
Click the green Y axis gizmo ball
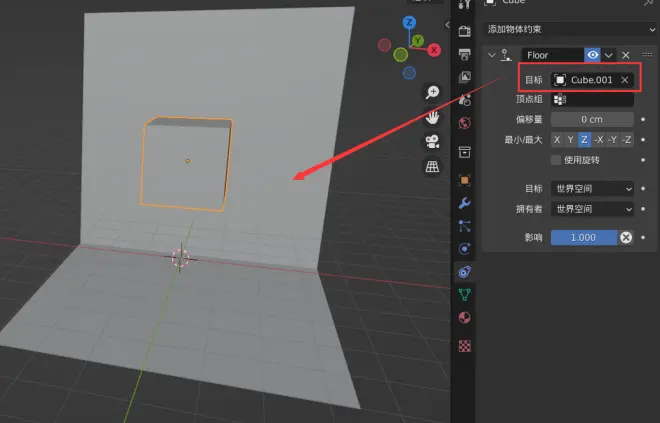click(x=418, y=41)
